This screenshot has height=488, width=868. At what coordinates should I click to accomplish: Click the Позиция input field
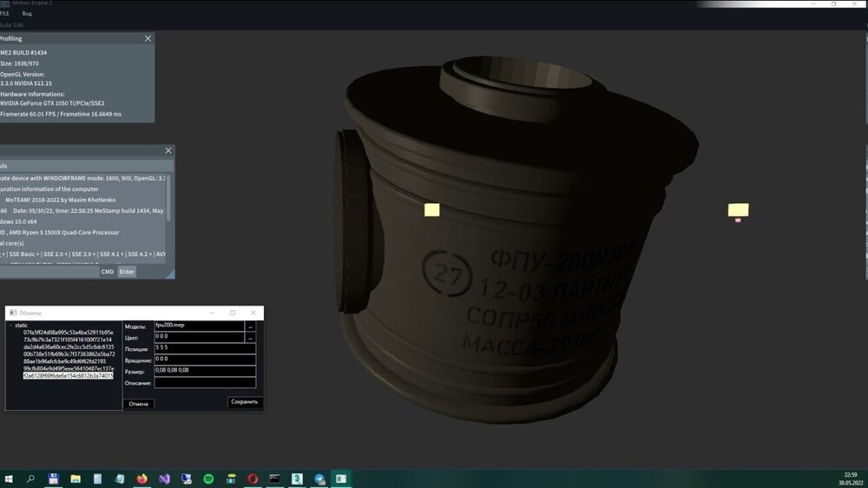coord(204,348)
